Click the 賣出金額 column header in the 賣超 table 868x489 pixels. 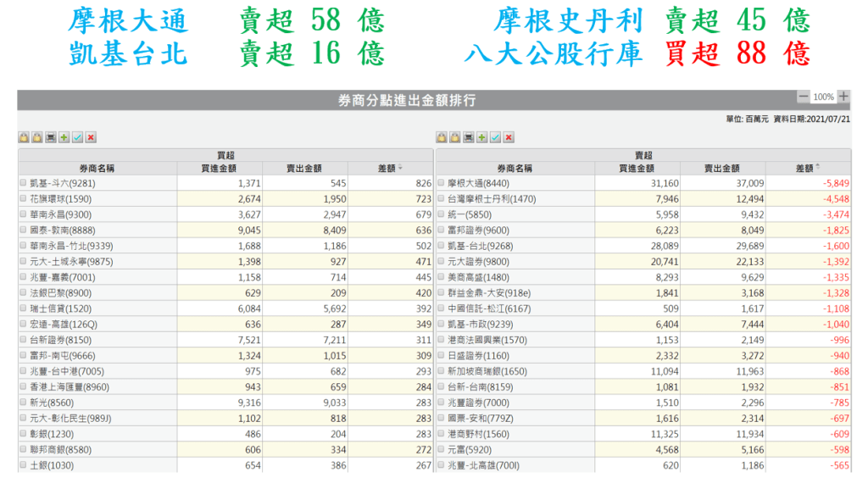[x=722, y=169]
